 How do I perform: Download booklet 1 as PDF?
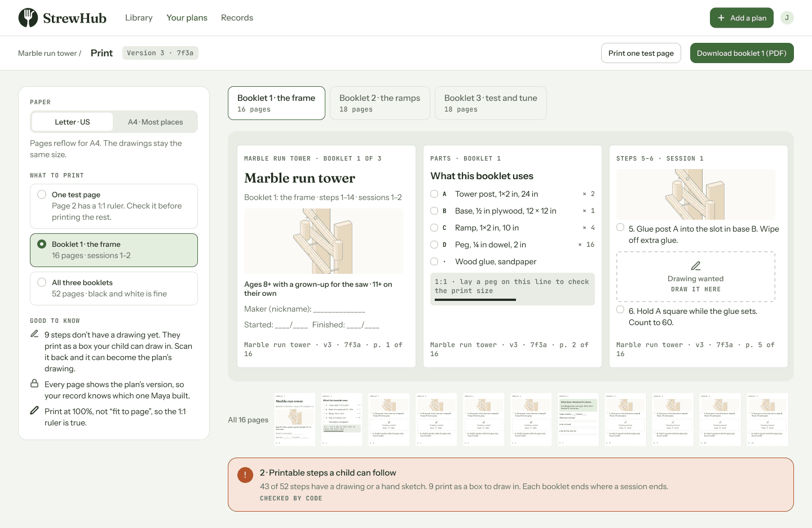tap(742, 53)
